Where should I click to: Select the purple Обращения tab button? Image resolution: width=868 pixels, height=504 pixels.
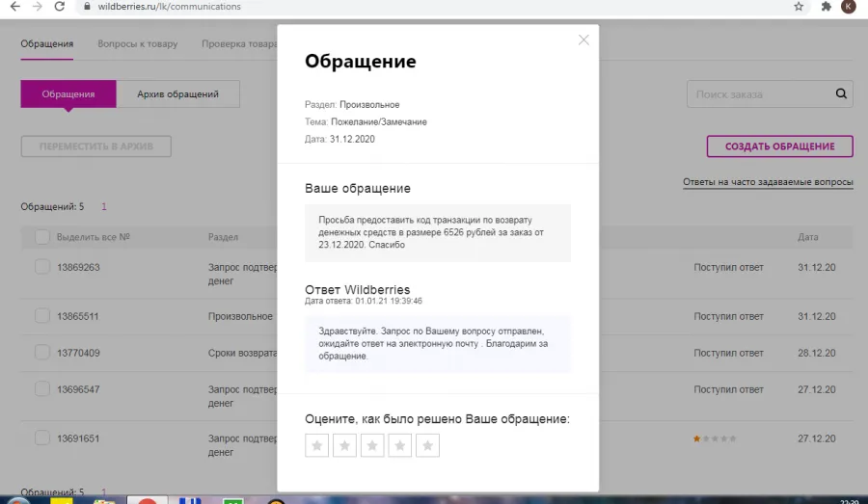pos(68,94)
